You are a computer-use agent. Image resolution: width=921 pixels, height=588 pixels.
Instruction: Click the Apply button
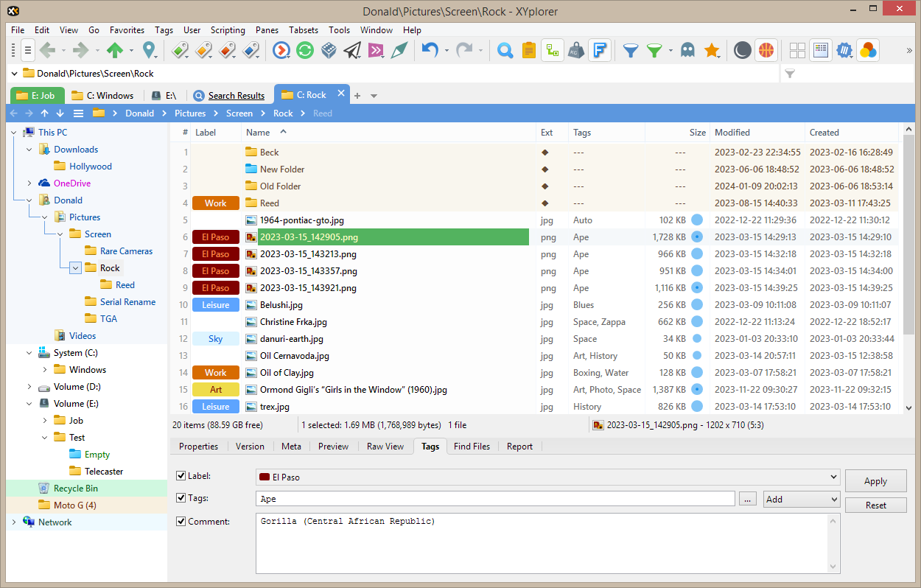click(x=875, y=481)
